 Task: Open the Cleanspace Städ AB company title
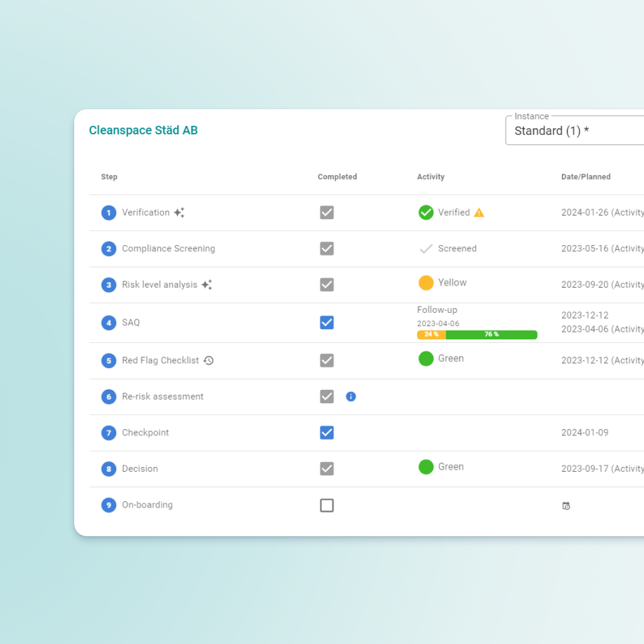click(x=143, y=130)
